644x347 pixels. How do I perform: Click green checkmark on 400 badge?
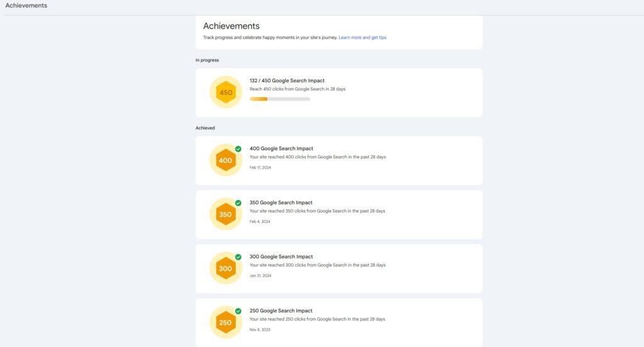tap(238, 149)
